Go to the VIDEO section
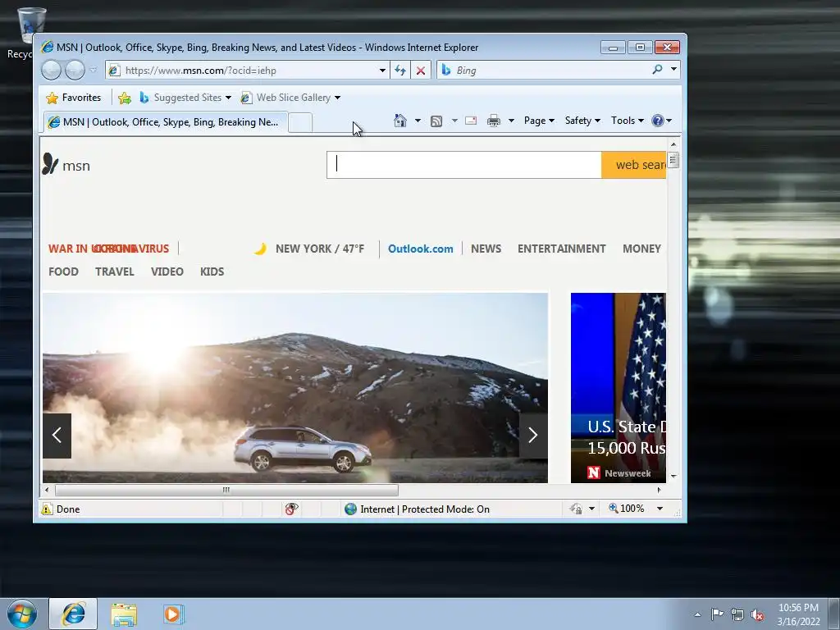The height and width of the screenshot is (630, 840). [167, 272]
